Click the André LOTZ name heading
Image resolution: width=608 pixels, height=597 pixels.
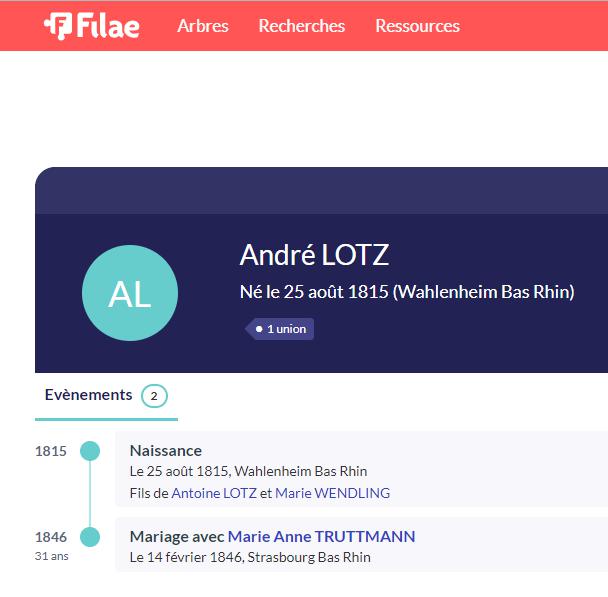314,255
